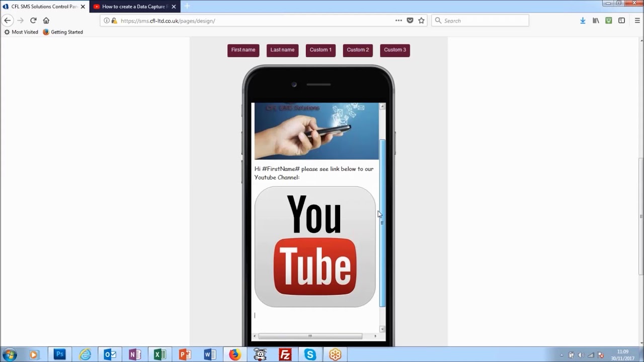Viewport: 644px width, 362px height.
Task: Click preview horizontal scrollbar right arrow
Action: click(375, 336)
